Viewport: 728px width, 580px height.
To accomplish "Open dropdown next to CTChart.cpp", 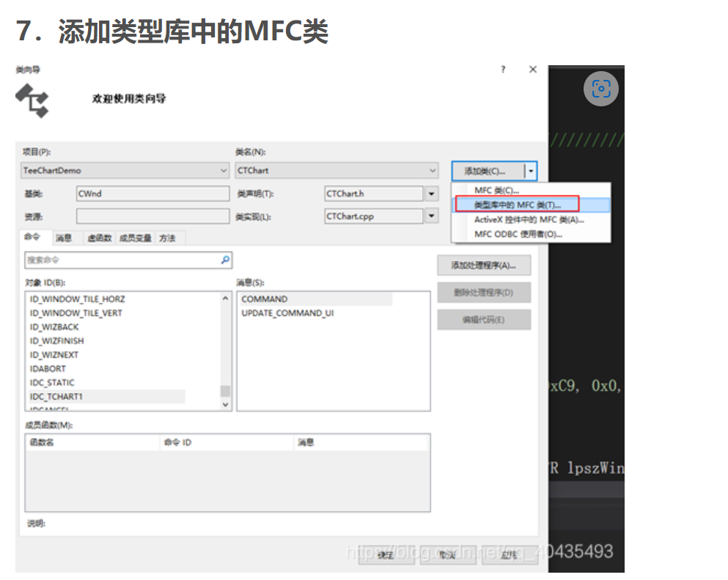I will (431, 216).
